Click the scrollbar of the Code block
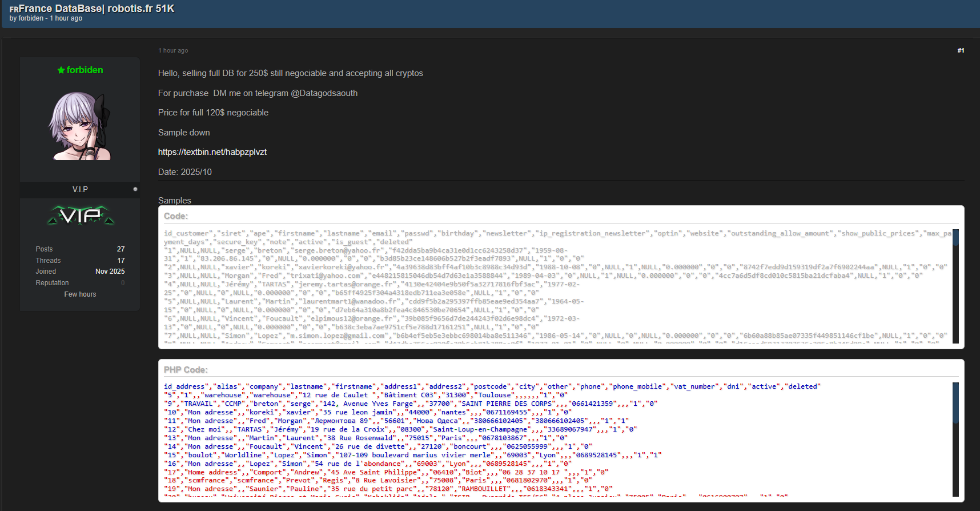Screen dimensions: 980x511 [x=955, y=286]
